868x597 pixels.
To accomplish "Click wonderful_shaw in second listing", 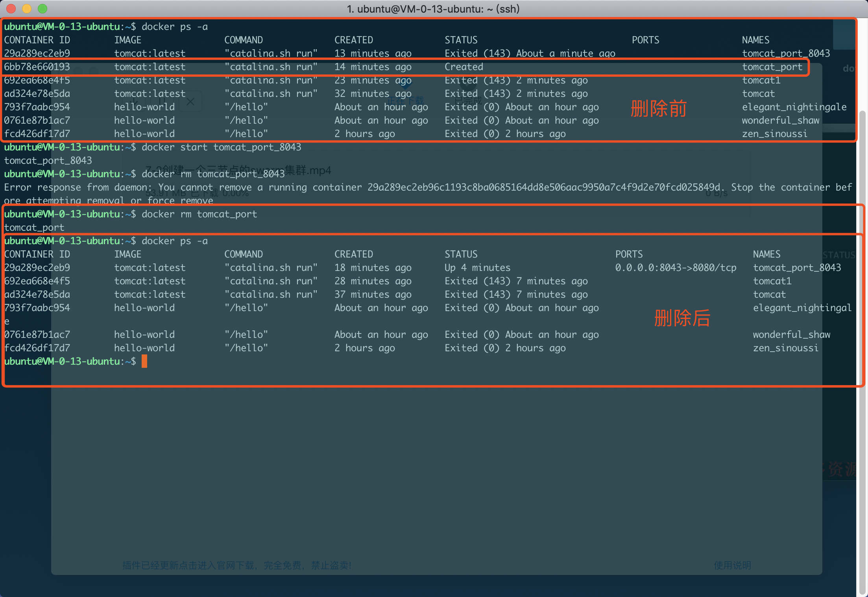I will pyautogui.click(x=792, y=334).
